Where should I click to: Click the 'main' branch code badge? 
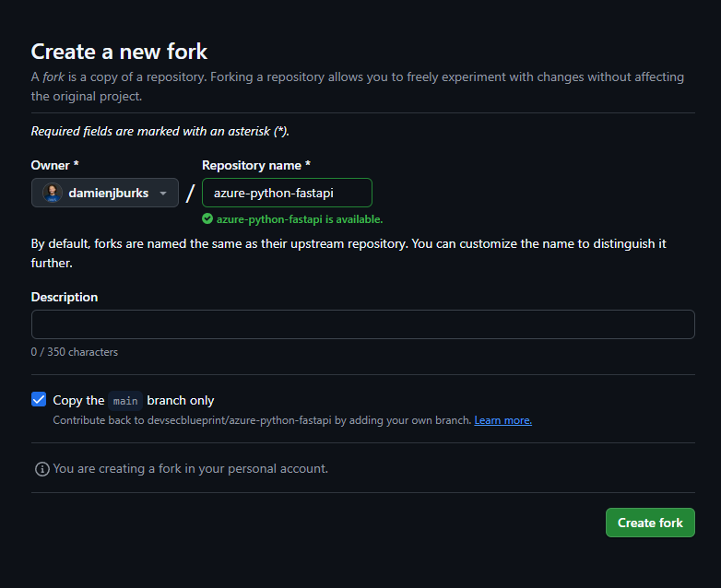pyautogui.click(x=125, y=401)
